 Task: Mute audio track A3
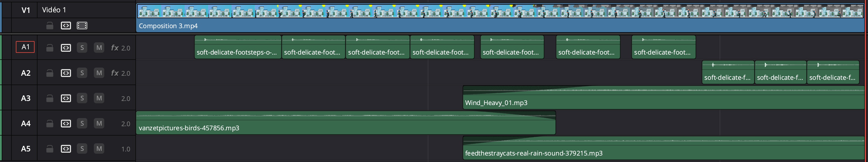click(x=99, y=98)
